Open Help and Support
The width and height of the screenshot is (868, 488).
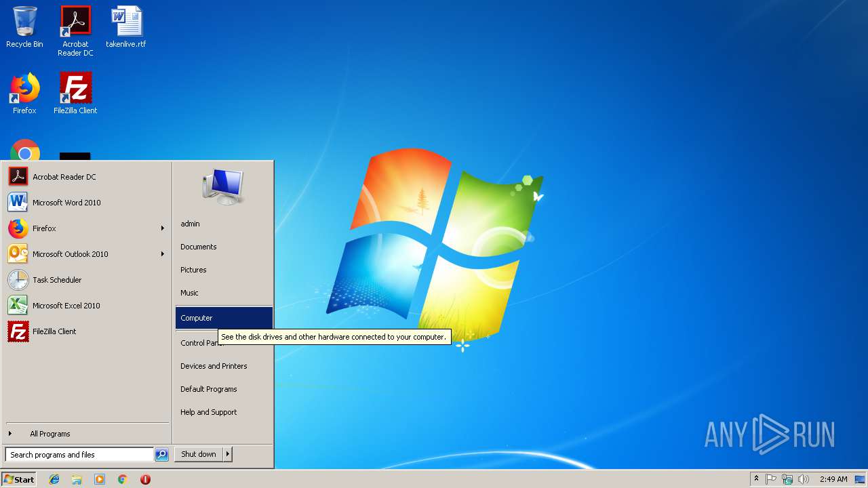click(208, 412)
